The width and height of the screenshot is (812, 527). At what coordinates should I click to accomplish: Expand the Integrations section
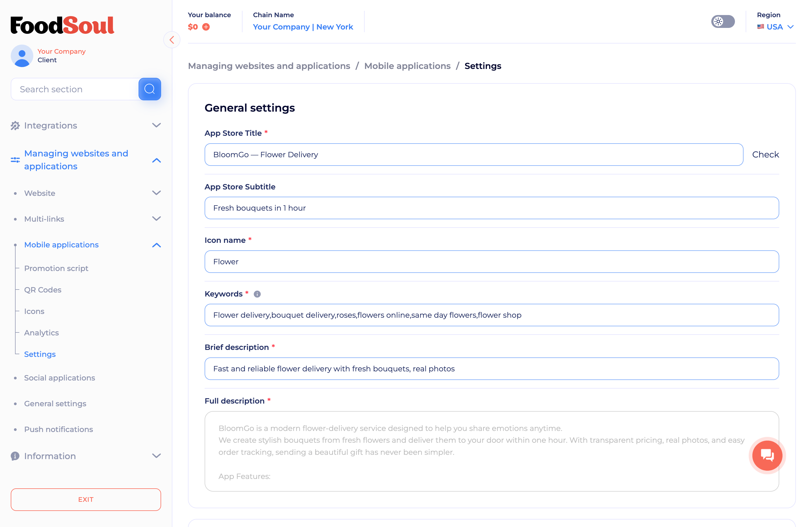tap(156, 125)
